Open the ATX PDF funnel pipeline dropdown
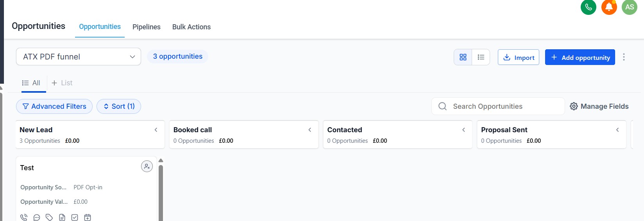 pyautogui.click(x=79, y=57)
